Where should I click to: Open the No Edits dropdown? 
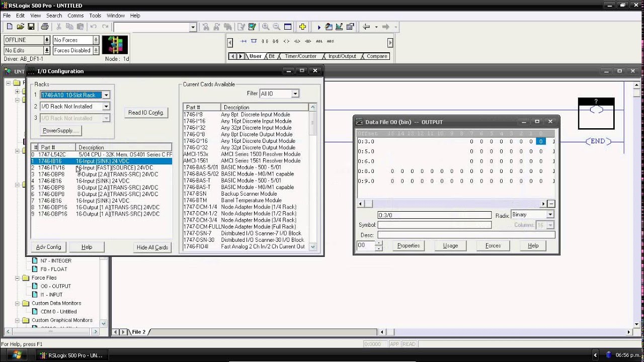click(x=47, y=50)
